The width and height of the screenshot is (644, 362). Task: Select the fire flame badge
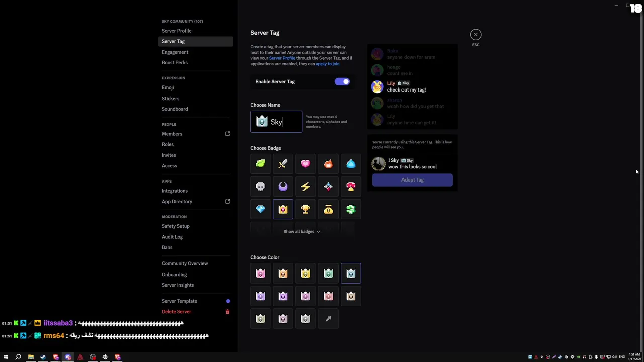tap(328, 164)
